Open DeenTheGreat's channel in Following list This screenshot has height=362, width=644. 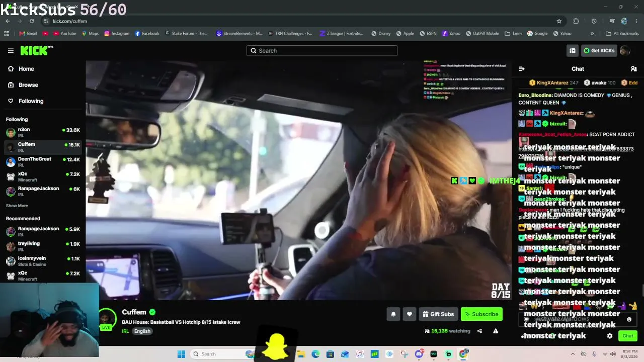43,162
